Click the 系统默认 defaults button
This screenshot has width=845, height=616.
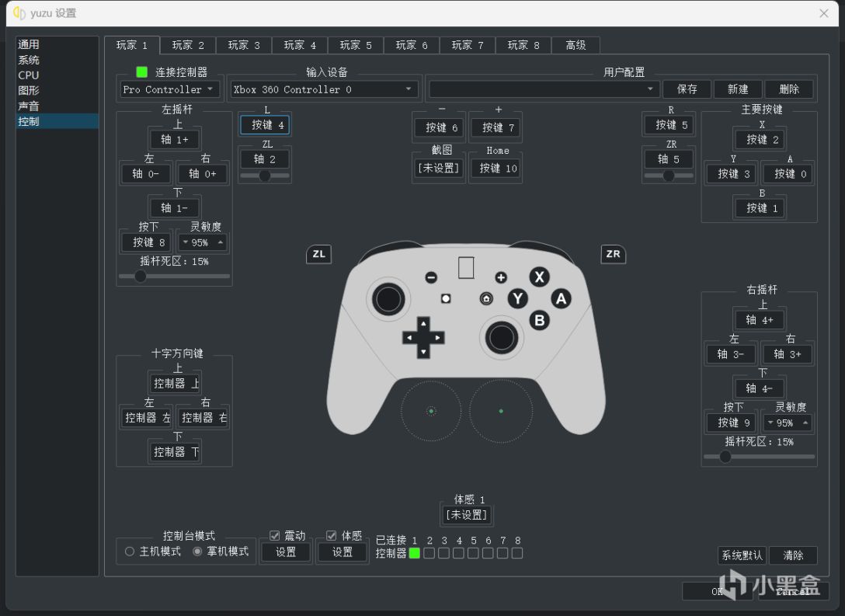[x=742, y=555]
